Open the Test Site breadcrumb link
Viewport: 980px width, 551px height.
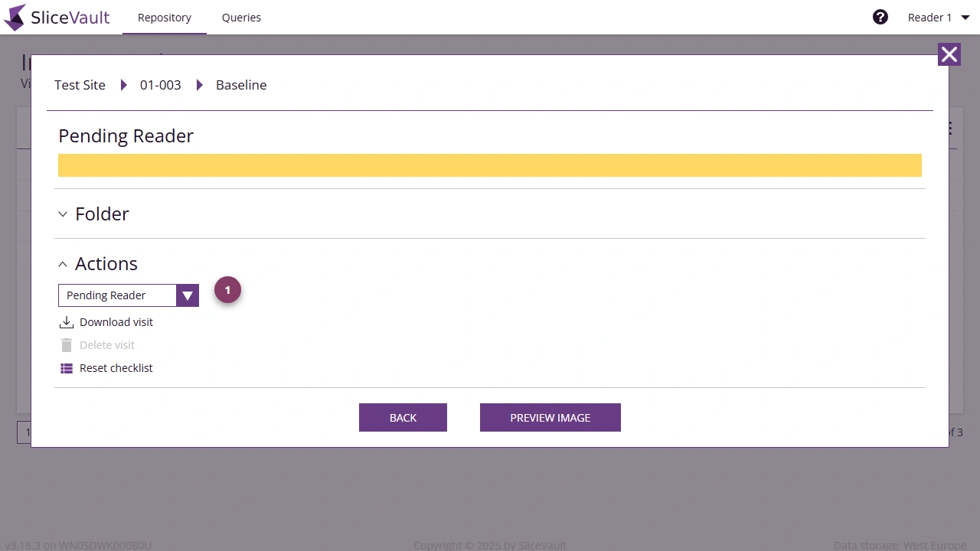79,85
